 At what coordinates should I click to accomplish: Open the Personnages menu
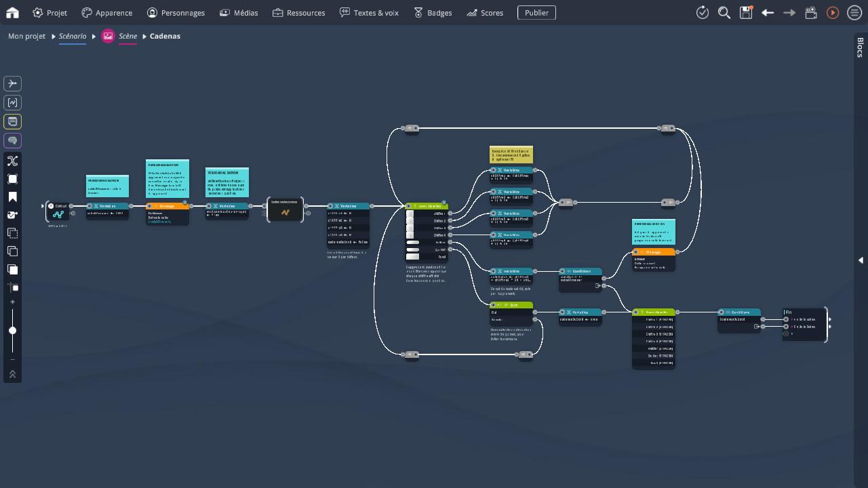point(176,12)
